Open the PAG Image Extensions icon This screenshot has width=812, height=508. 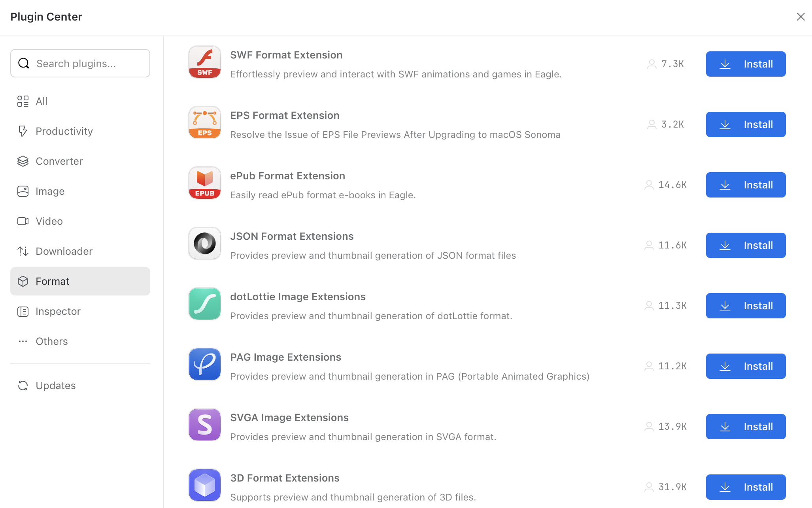204,364
